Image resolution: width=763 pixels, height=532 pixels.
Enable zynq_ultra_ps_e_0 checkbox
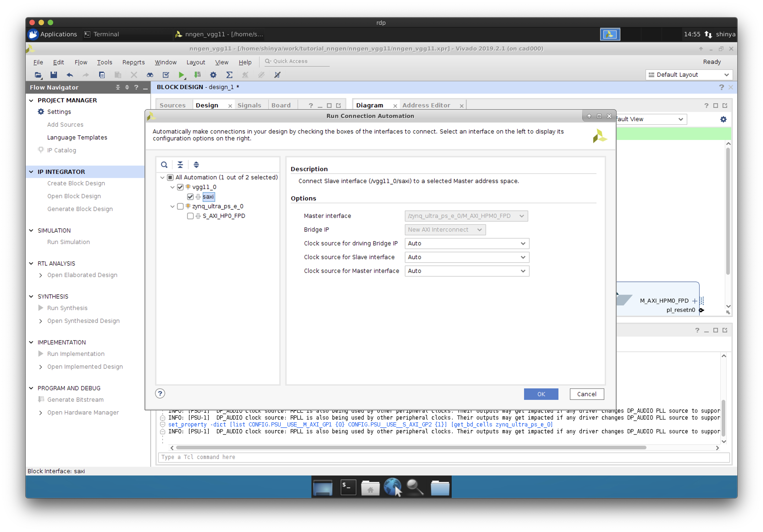pyautogui.click(x=180, y=206)
